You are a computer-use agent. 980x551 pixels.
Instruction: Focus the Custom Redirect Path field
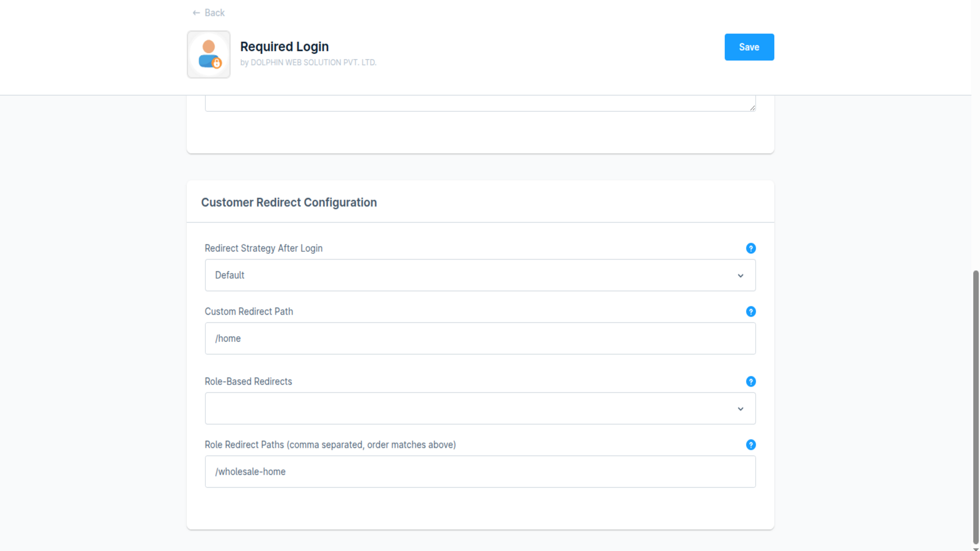point(480,339)
